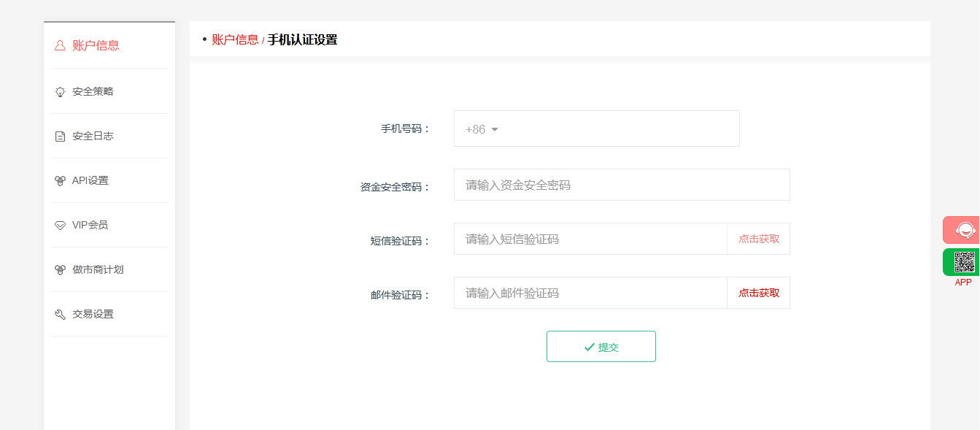Click 点击获取 for SMS verification code
This screenshot has height=430, width=980.
(x=759, y=239)
